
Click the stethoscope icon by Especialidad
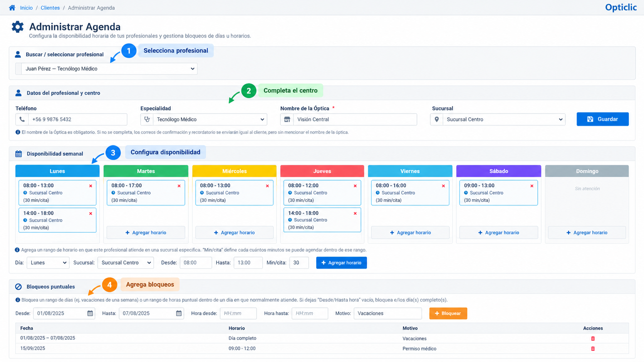coord(147,119)
